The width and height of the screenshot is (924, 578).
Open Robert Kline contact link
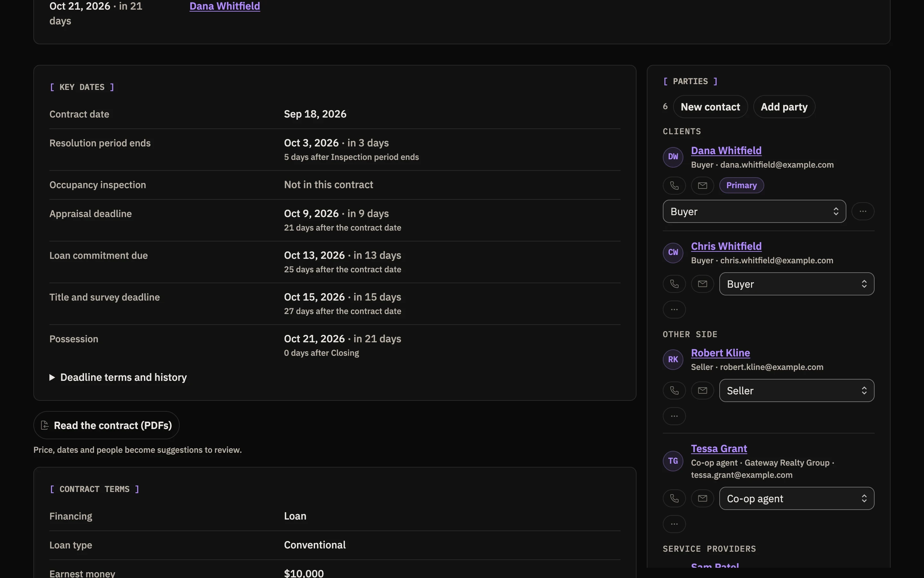coord(721,353)
